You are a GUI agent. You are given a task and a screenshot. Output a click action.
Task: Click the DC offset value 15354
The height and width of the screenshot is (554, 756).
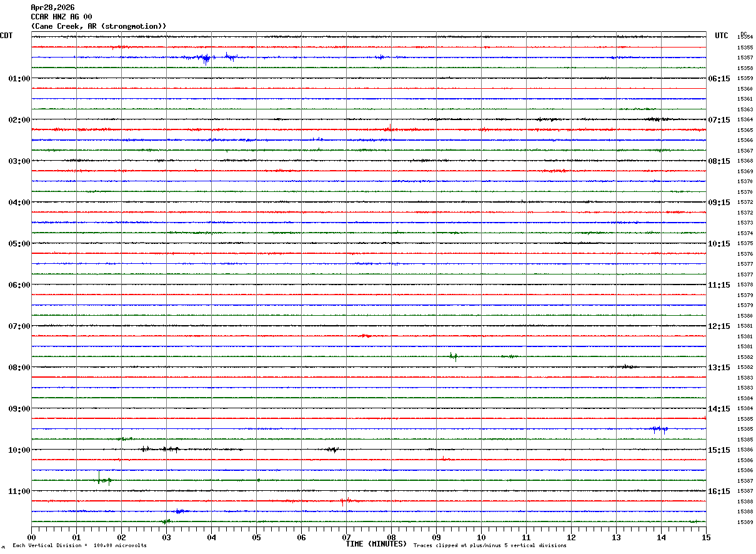point(745,38)
